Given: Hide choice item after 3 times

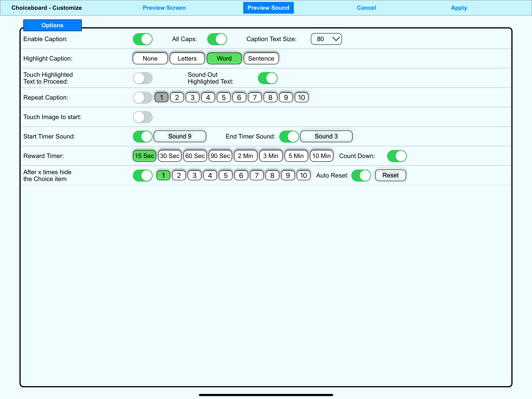Looking at the screenshot, I should tap(195, 175).
